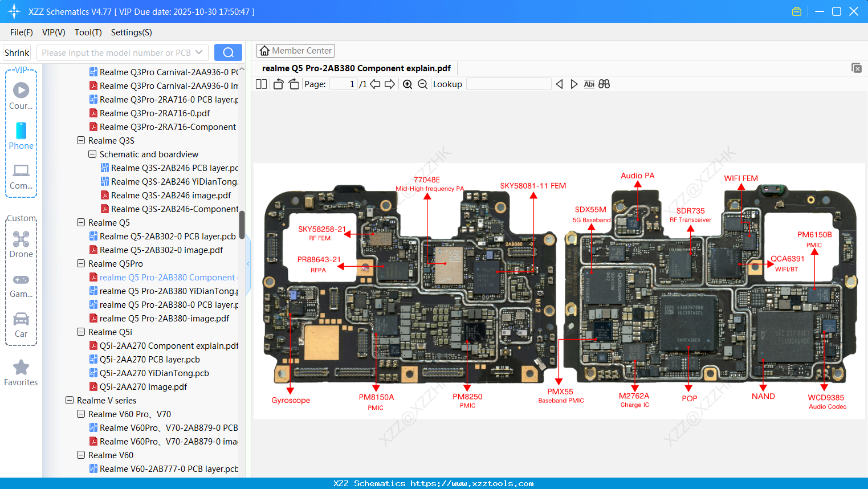Click inside the page number field

342,84
